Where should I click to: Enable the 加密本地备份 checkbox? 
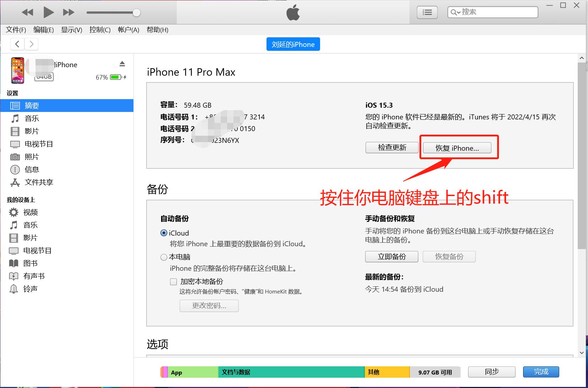[x=174, y=282]
